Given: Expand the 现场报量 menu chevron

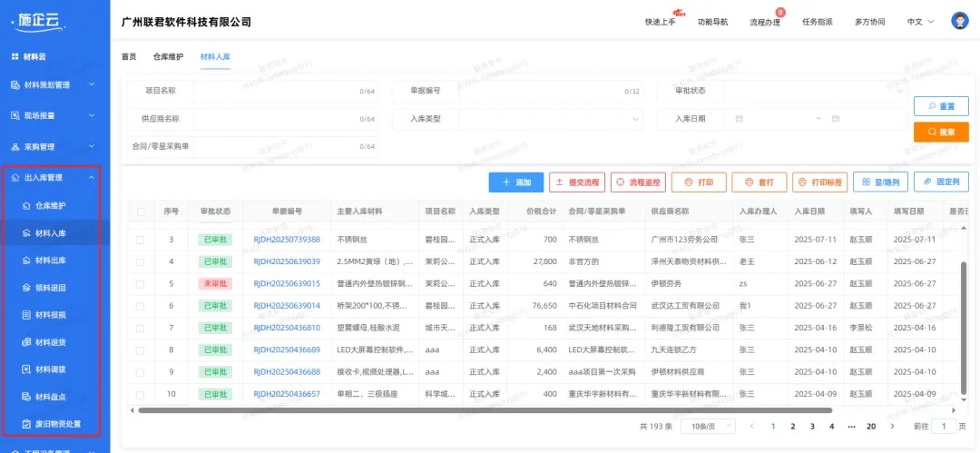Looking at the screenshot, I should pos(92,115).
